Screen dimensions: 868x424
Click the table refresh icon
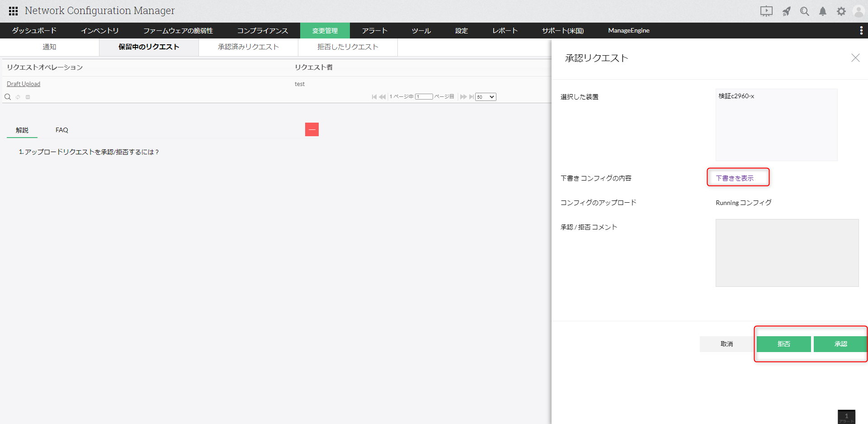pyautogui.click(x=18, y=97)
